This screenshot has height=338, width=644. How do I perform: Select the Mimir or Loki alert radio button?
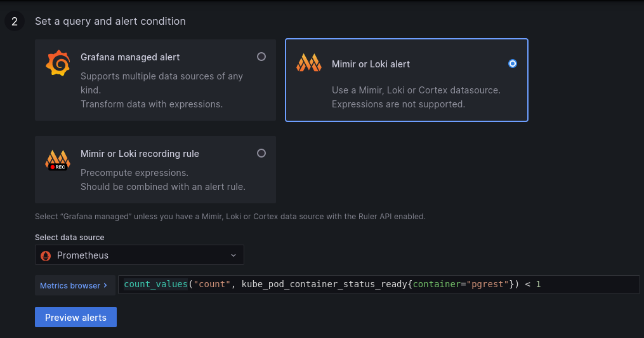(x=512, y=64)
